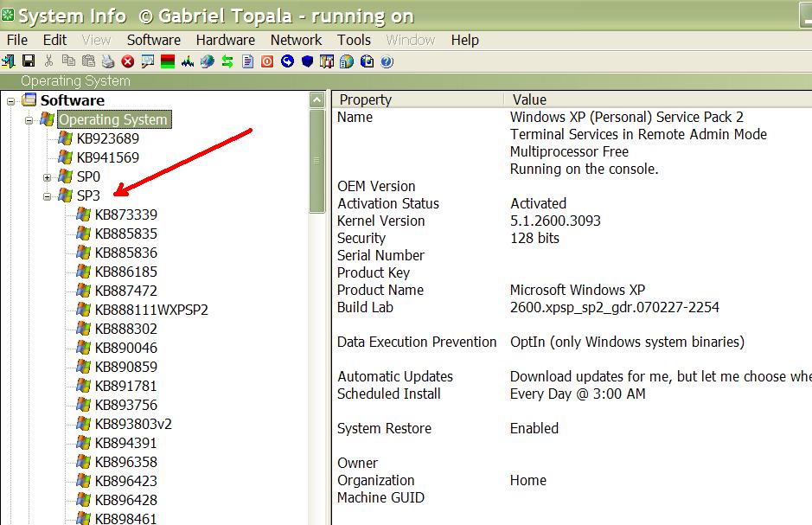Expand the SP0 tree node
The width and height of the screenshot is (812, 525).
[47, 177]
